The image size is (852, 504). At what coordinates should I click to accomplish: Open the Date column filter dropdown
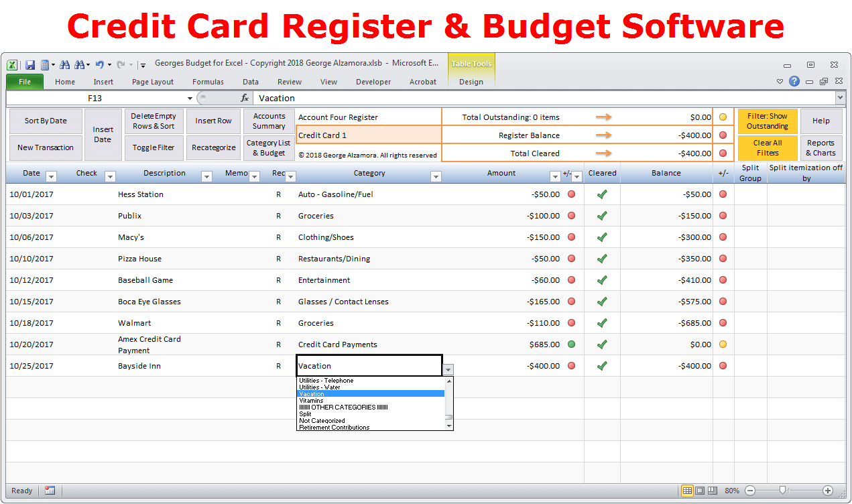pos(52,177)
